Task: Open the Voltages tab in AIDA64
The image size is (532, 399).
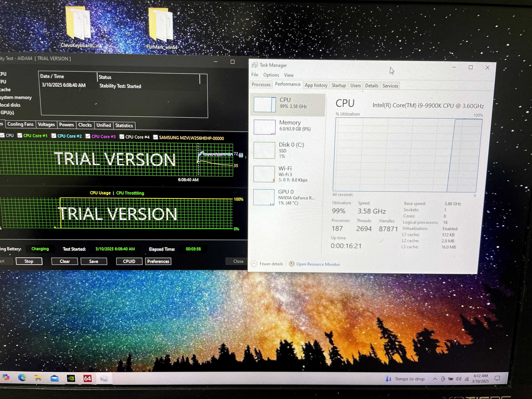Action: (46, 124)
